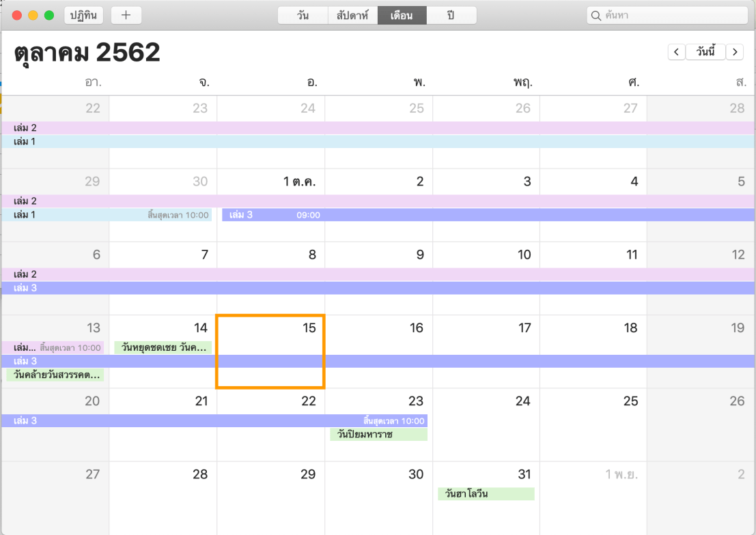This screenshot has height=535, width=756.
Task: Show the calendar list with the ปฏิทิน button
Action: click(x=83, y=14)
